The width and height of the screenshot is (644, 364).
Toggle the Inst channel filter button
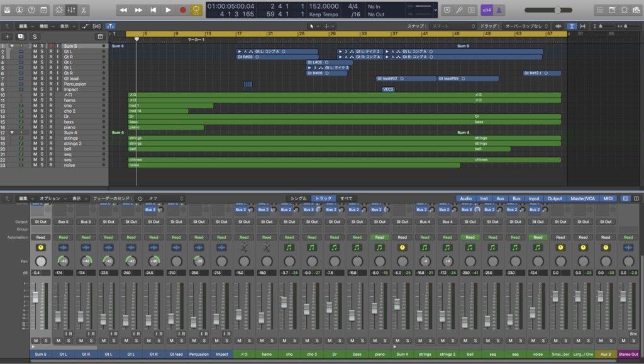pyautogui.click(x=484, y=198)
